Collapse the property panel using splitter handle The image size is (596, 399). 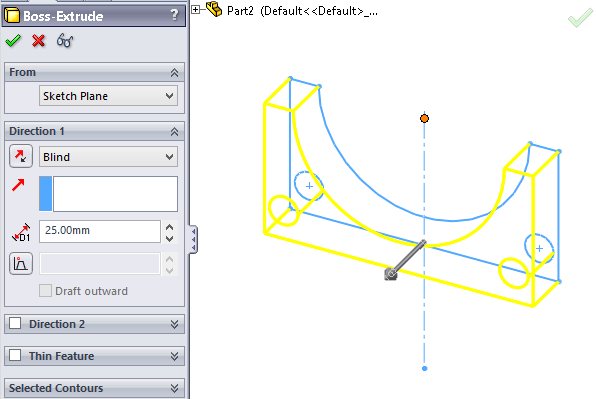coord(193,239)
